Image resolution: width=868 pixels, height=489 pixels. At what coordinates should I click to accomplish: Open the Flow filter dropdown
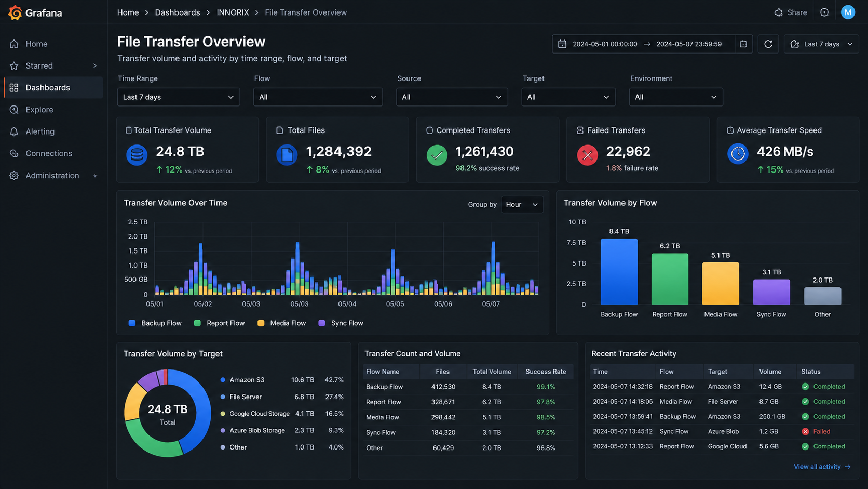click(318, 97)
